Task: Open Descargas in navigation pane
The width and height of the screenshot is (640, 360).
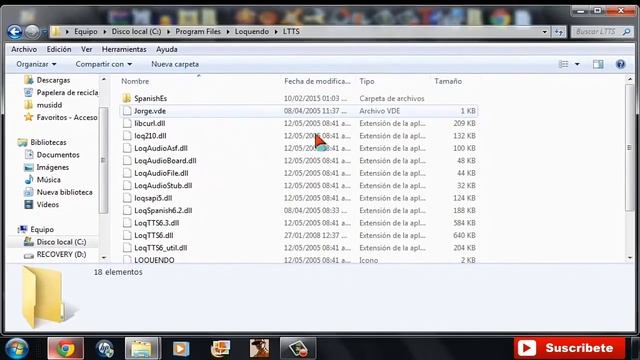Action: point(53,80)
